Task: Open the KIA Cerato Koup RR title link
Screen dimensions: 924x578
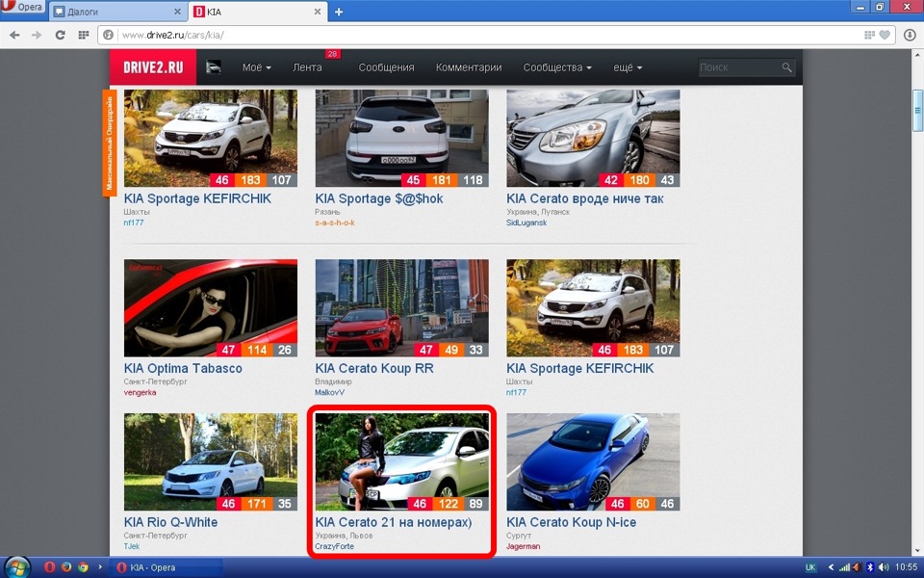Action: point(374,369)
